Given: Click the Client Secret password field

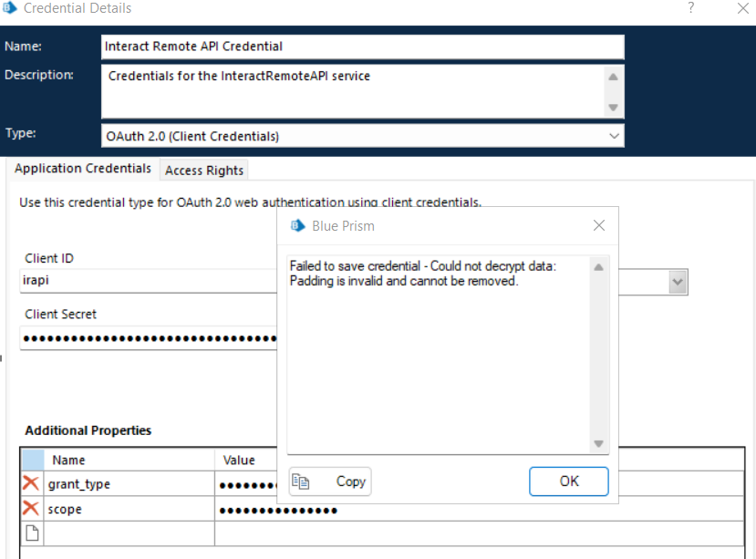Looking at the screenshot, I should click(x=146, y=339).
